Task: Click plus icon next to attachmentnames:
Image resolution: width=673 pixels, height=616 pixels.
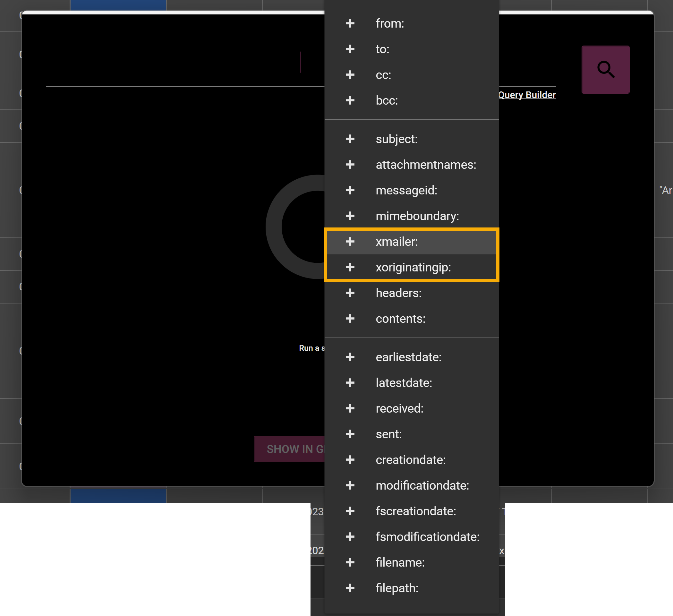Action: 350,165
